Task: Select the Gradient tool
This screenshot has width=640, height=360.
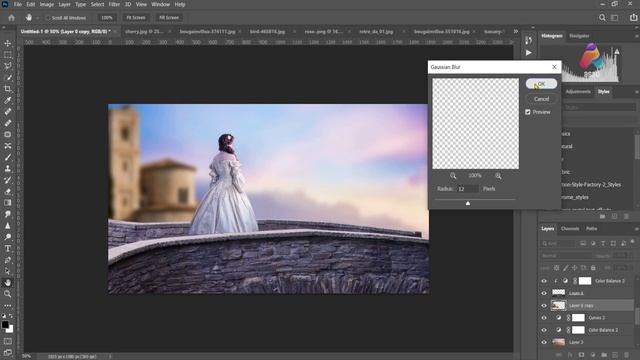Action: tap(7, 203)
